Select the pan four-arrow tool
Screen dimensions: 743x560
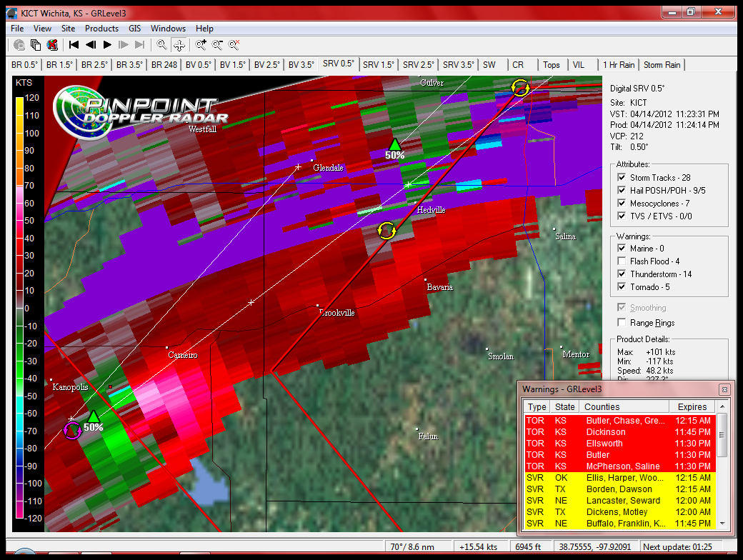179,45
